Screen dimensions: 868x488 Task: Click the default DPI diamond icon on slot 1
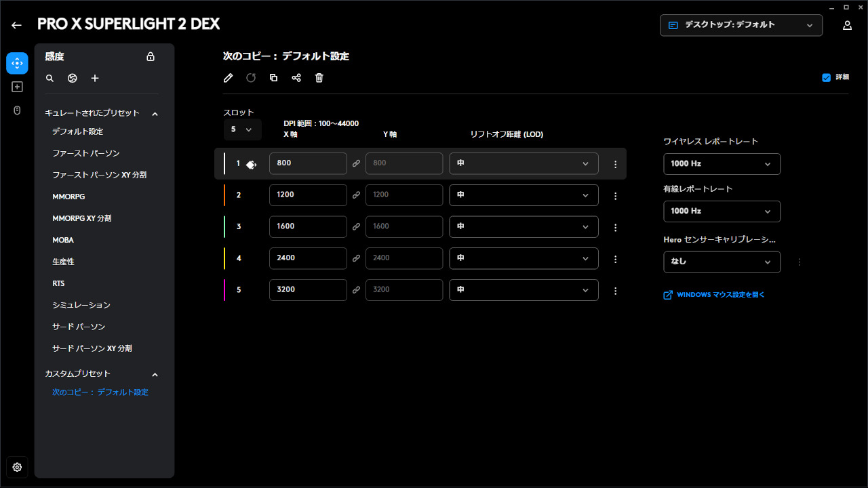coord(251,164)
